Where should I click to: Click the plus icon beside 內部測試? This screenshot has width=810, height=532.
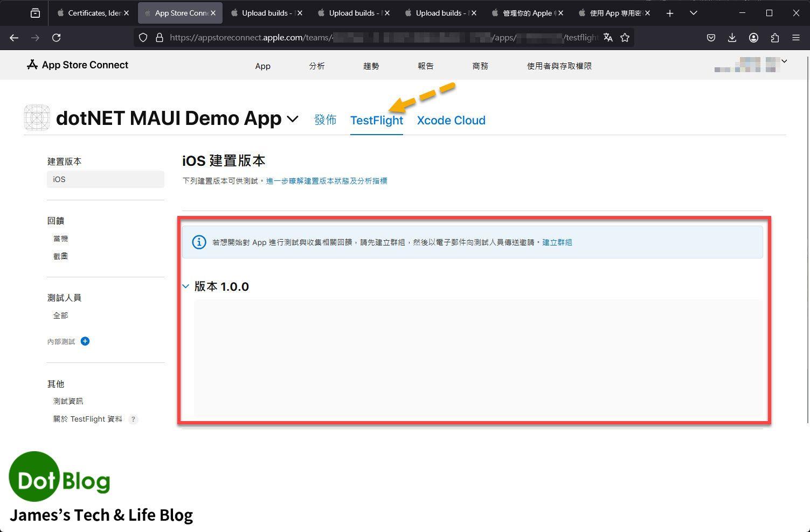[x=85, y=341]
